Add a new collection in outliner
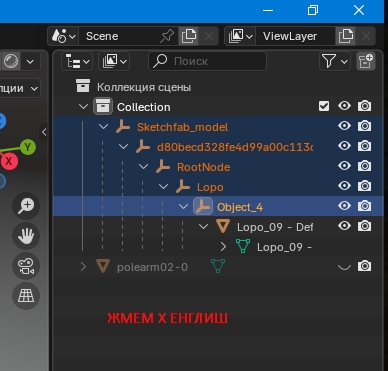 pos(366,61)
